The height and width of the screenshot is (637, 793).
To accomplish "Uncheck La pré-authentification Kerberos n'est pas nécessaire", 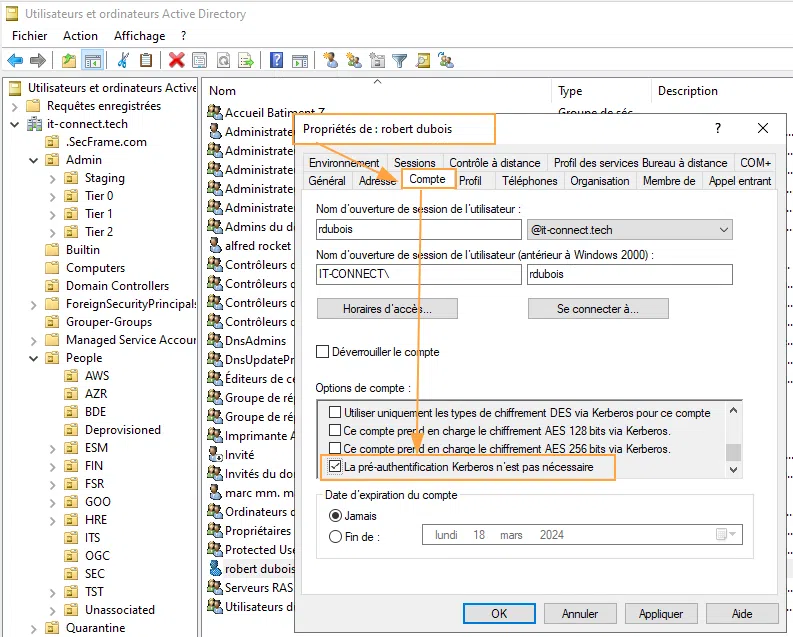I will [335, 466].
